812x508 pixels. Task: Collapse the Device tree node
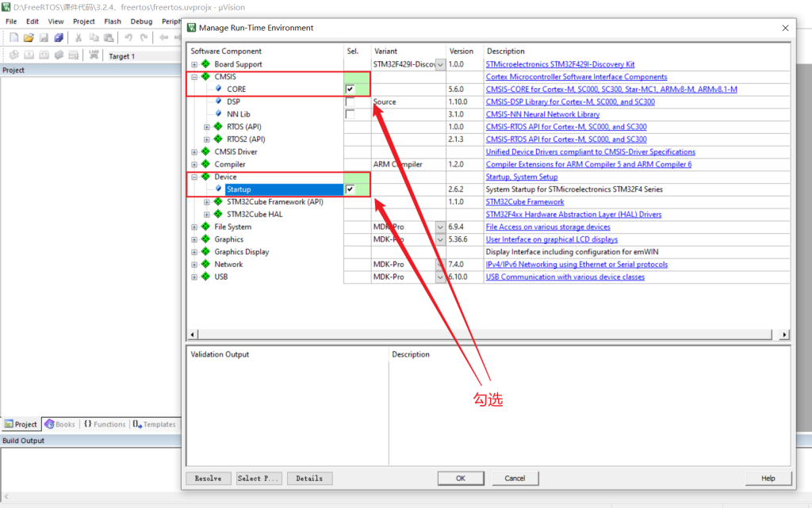pos(194,177)
